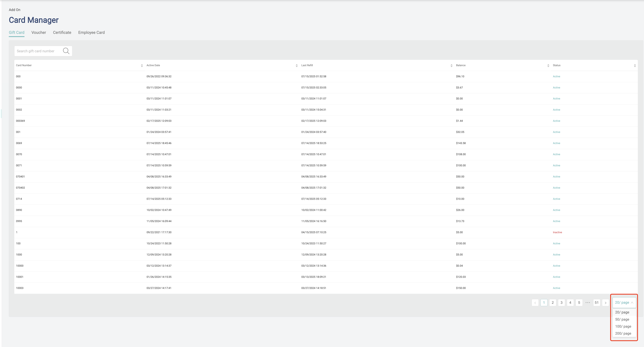Collapse the 20/ page size dropdown
Screen dimensions: 644x347
(x=624, y=302)
